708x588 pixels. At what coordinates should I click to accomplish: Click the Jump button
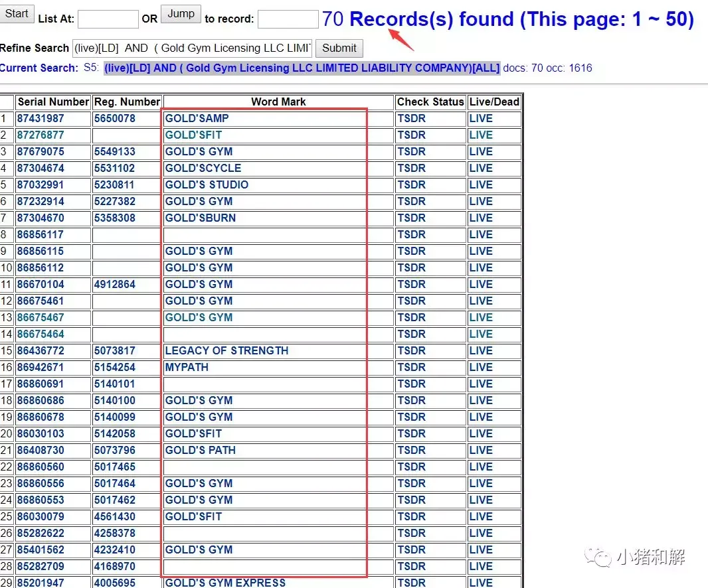tap(181, 14)
